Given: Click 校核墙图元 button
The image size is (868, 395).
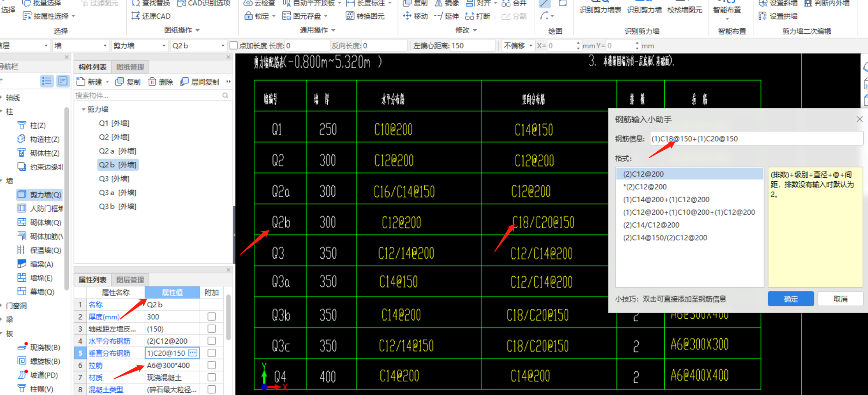Looking at the screenshot, I should (685, 10).
